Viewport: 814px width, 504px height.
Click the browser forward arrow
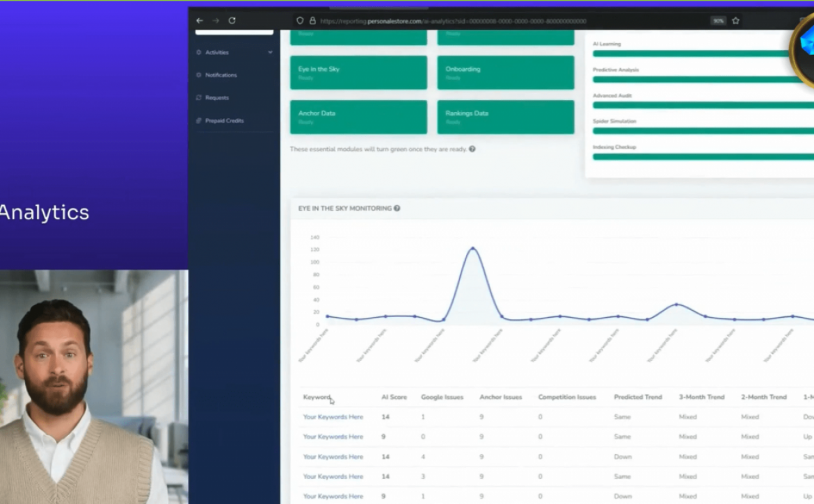[x=216, y=21]
